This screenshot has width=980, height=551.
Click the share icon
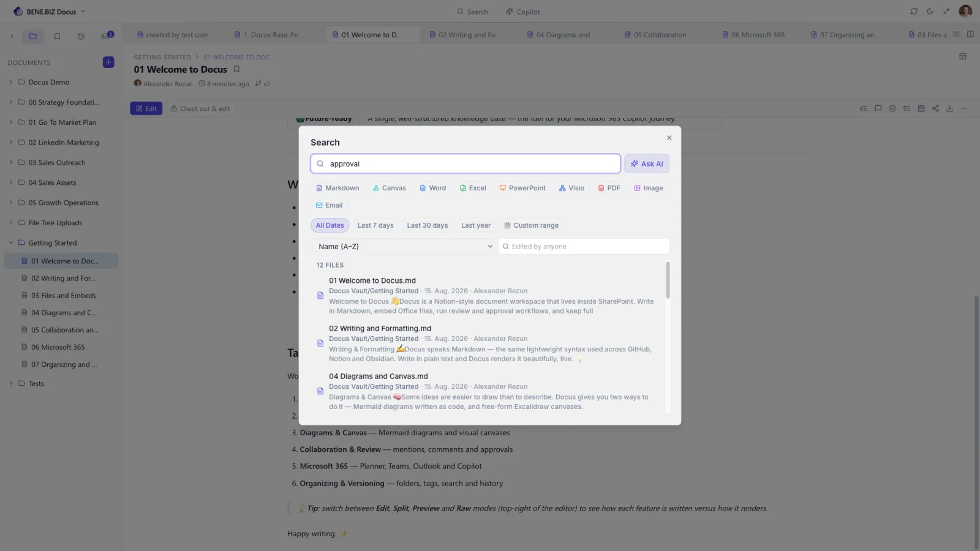tap(935, 108)
